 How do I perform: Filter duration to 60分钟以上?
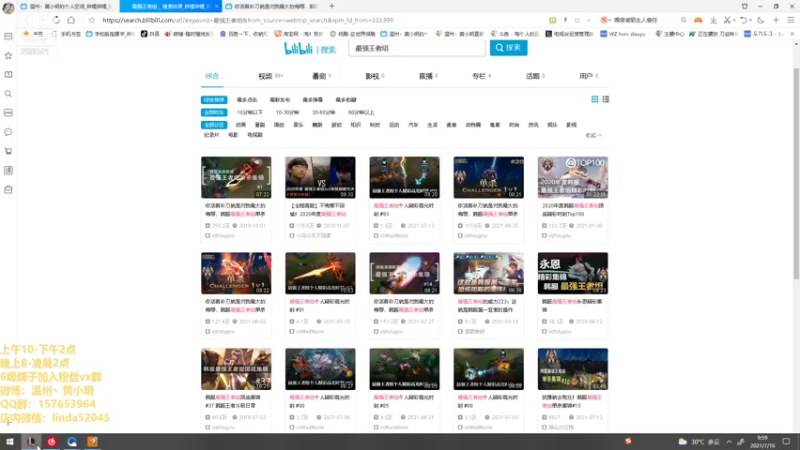[x=361, y=112]
